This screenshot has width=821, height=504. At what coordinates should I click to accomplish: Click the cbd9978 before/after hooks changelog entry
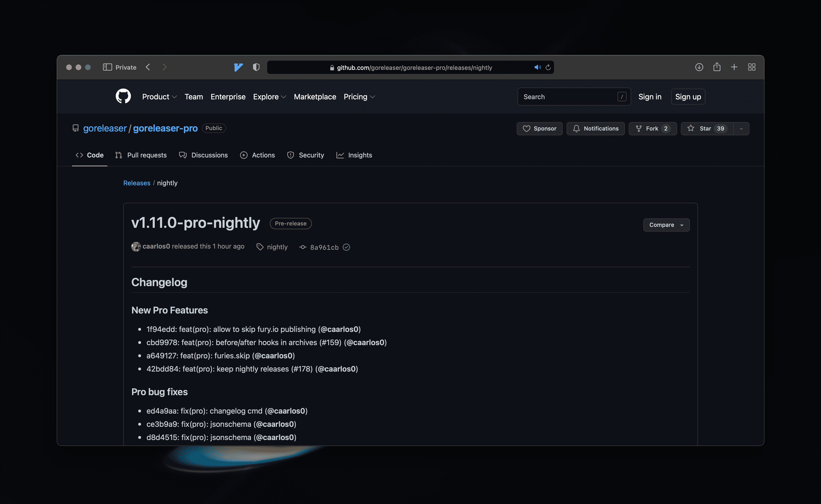267,343
